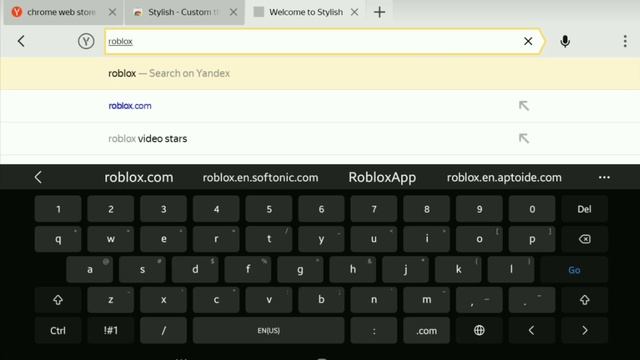Pick roblox.en.aptoide.com keyboard prediction
The width and height of the screenshot is (640, 360).
click(504, 178)
